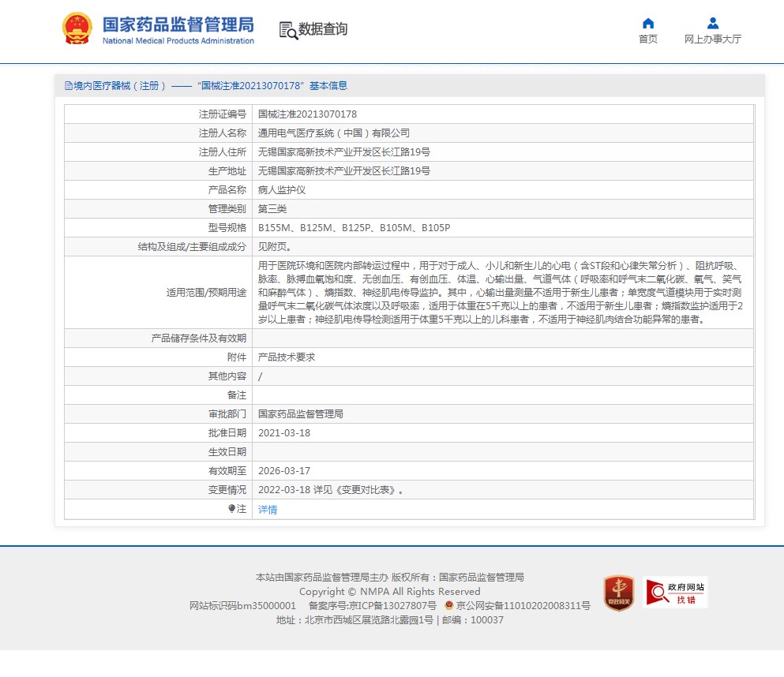Click the 政府网站找错 image
Viewport: 784px width, 677px height.
676,593
